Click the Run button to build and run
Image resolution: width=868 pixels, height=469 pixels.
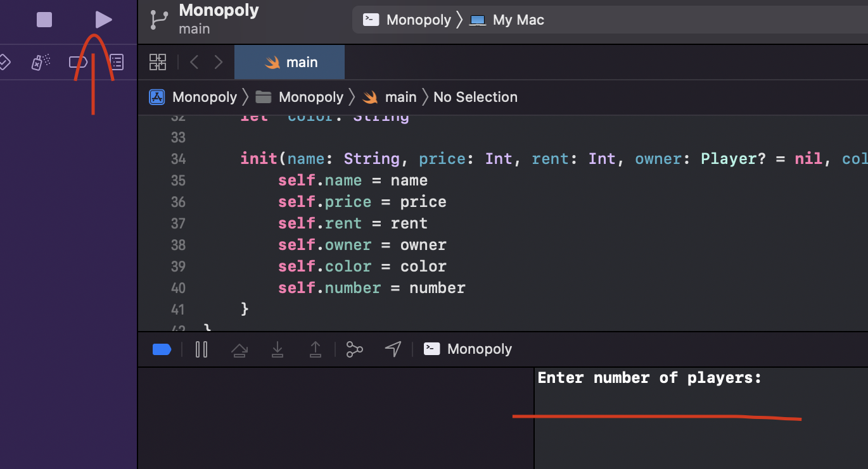(x=103, y=20)
